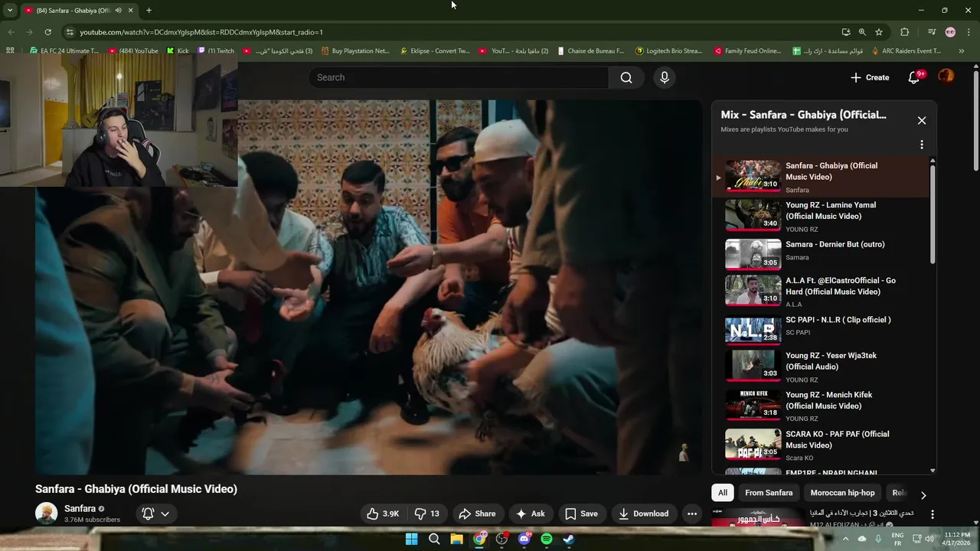Open more actions ellipsis under video
This screenshot has width=980, height=551.
tap(692, 514)
